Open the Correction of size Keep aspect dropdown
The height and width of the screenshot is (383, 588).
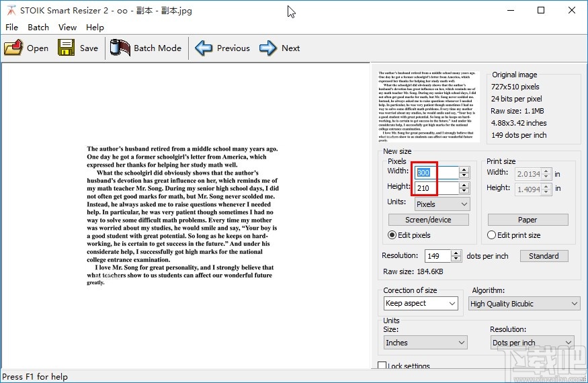click(x=421, y=303)
